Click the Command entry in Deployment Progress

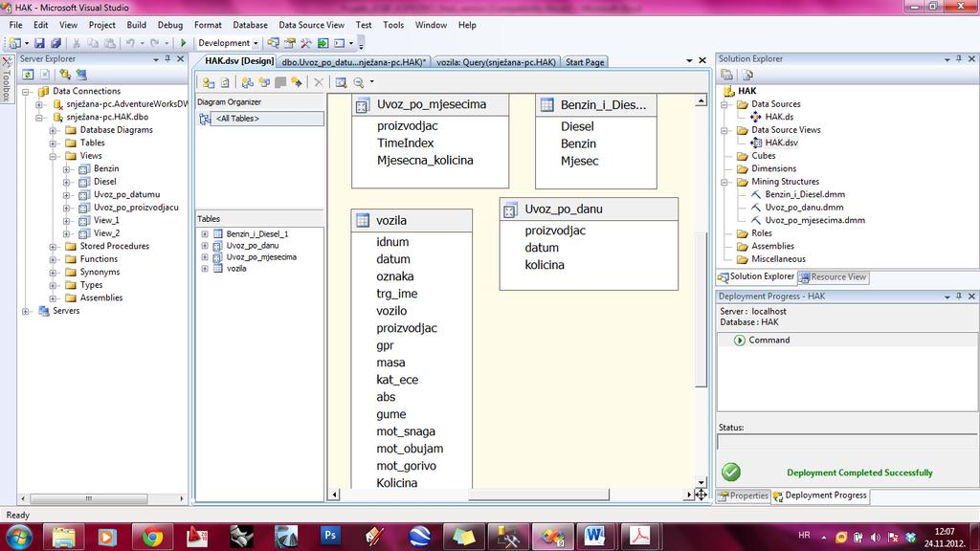click(x=769, y=340)
